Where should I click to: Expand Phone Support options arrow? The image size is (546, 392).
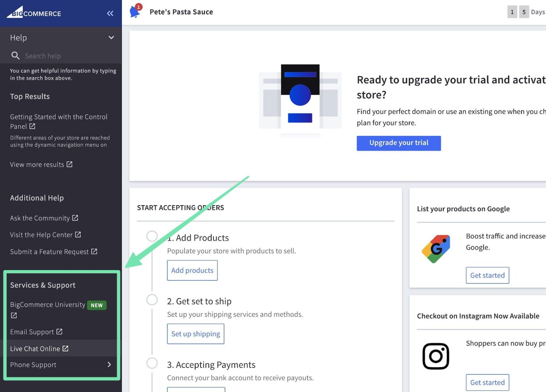[x=109, y=365]
